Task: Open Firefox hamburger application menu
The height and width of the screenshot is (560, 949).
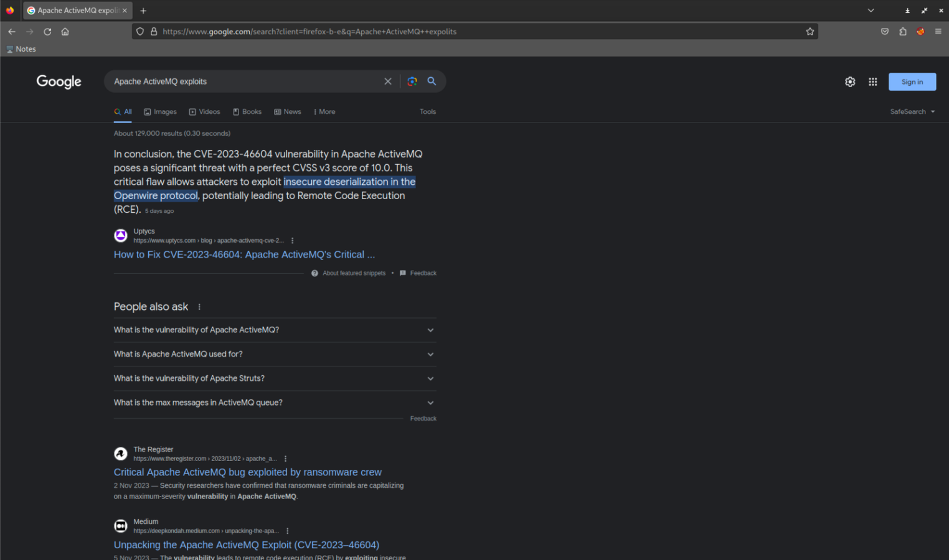Action: [938, 32]
